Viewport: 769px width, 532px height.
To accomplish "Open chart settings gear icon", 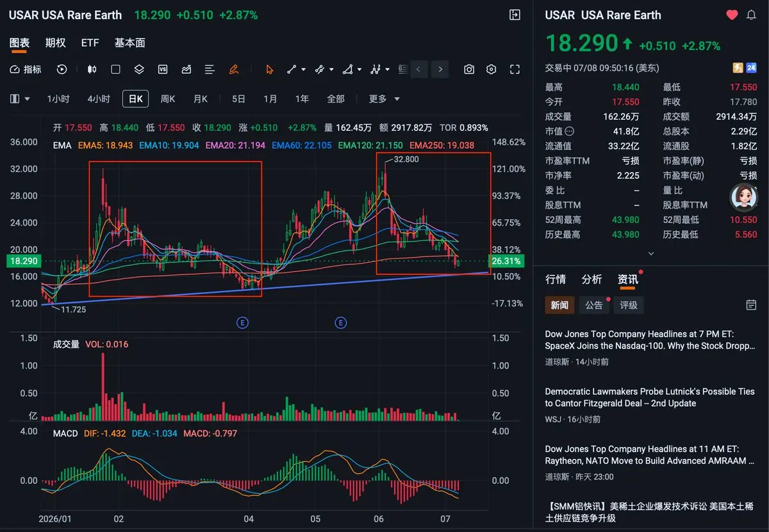I will (x=492, y=69).
